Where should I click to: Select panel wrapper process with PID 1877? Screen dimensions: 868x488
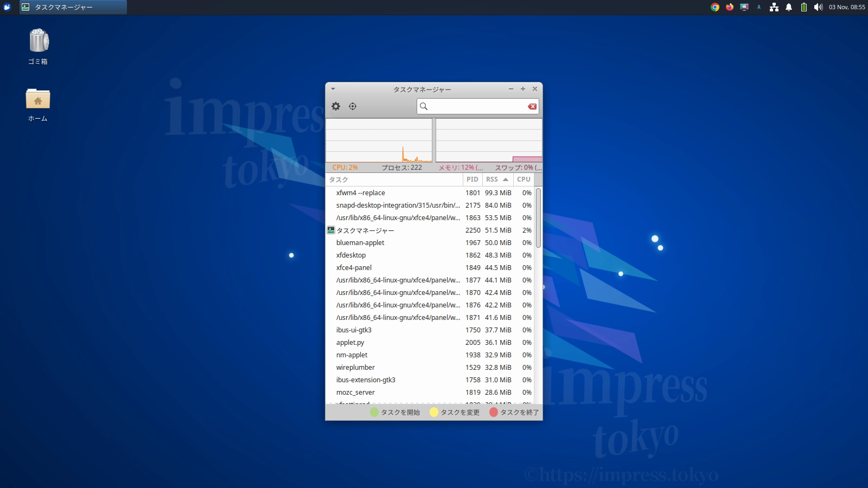430,280
